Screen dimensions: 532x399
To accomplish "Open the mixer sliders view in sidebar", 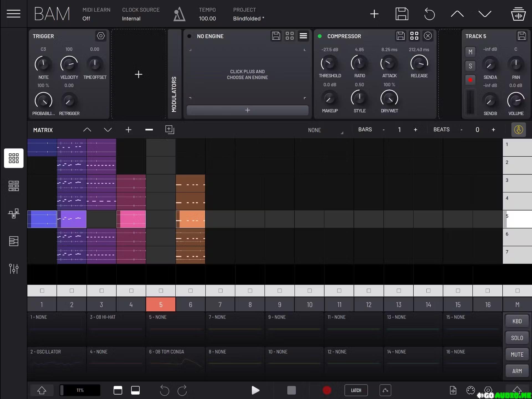I will tap(14, 268).
